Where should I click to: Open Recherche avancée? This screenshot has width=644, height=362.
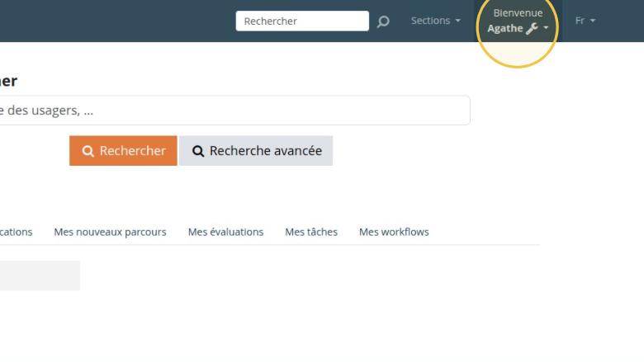(x=256, y=151)
